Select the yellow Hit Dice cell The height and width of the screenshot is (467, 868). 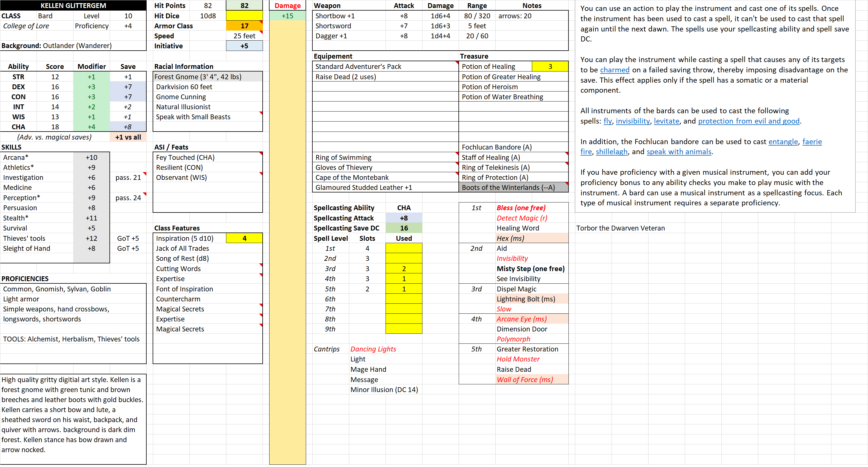point(244,16)
